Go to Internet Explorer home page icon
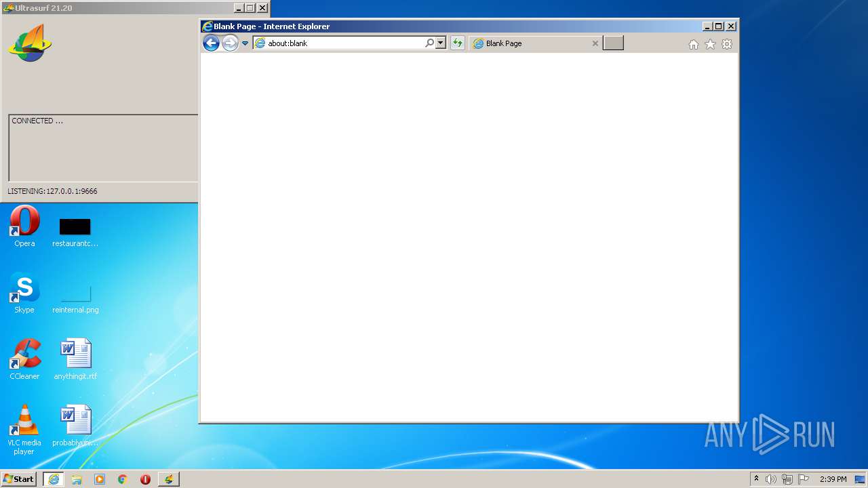 (x=693, y=44)
